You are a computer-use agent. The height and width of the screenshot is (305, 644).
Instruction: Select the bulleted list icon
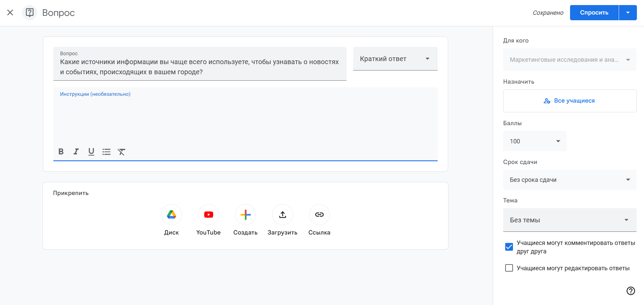[106, 151]
